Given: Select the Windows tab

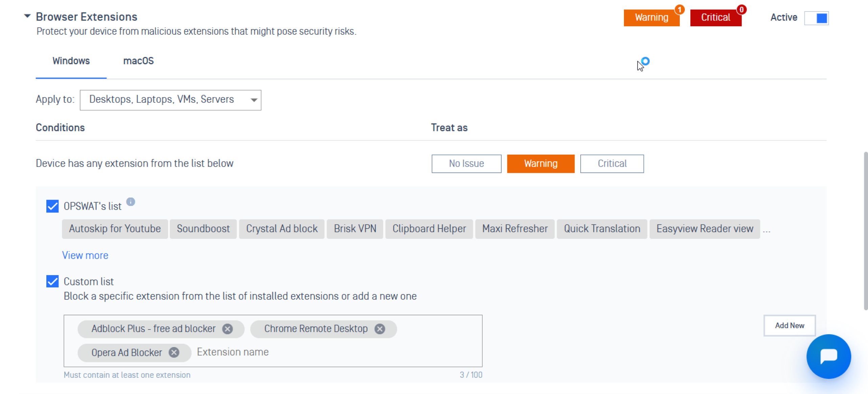Looking at the screenshot, I should pyautogui.click(x=71, y=61).
